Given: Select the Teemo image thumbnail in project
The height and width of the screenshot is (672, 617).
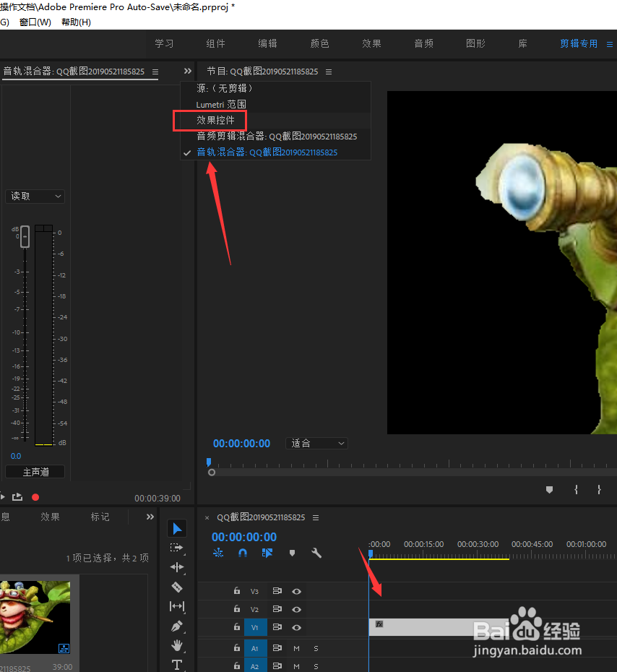Looking at the screenshot, I should coord(35,618).
